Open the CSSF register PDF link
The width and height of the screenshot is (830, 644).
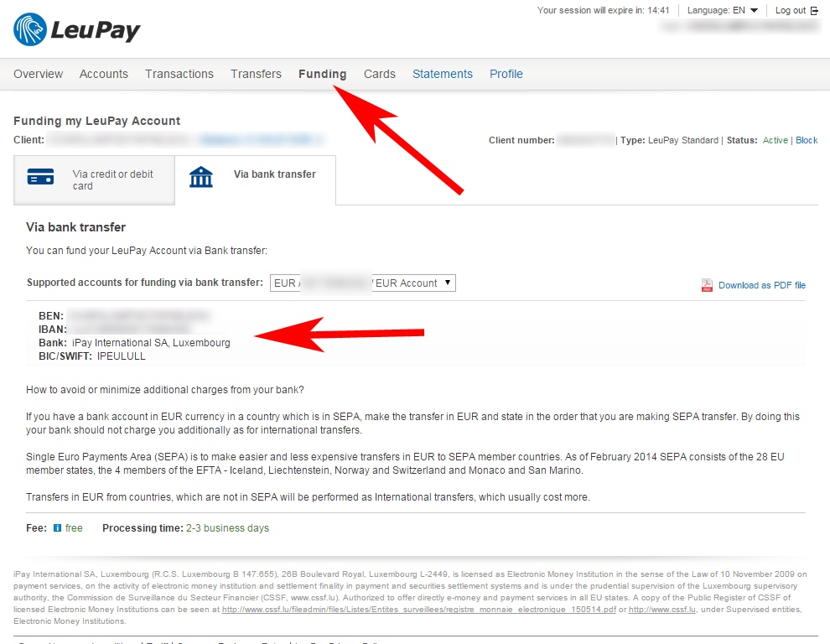tap(418, 610)
